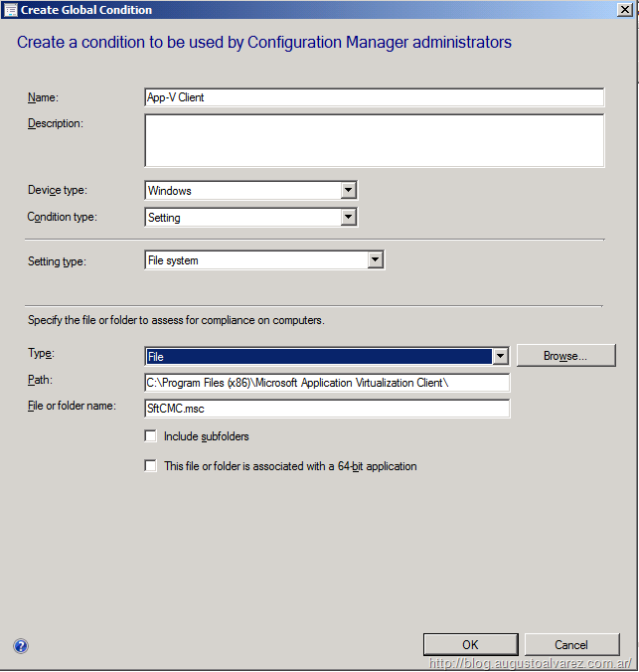Image resolution: width=639 pixels, height=672 pixels.
Task: Enable the Include subfolders checkbox
Action: coord(151,436)
